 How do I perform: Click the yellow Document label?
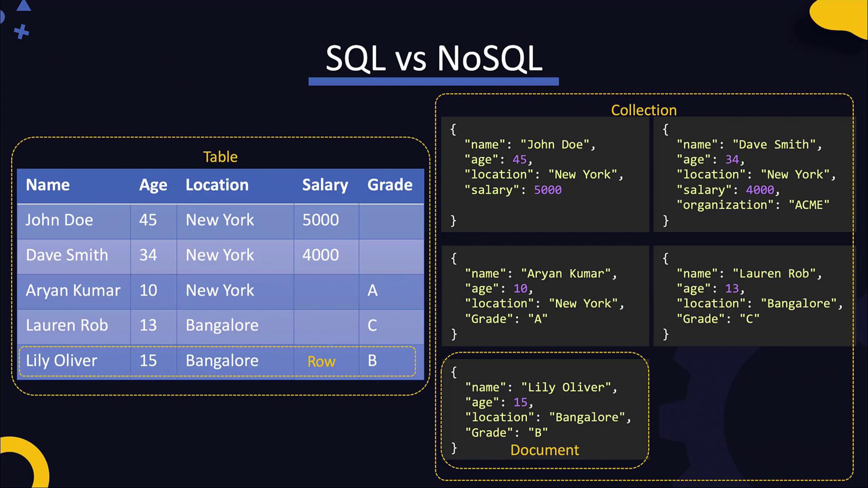tap(544, 450)
